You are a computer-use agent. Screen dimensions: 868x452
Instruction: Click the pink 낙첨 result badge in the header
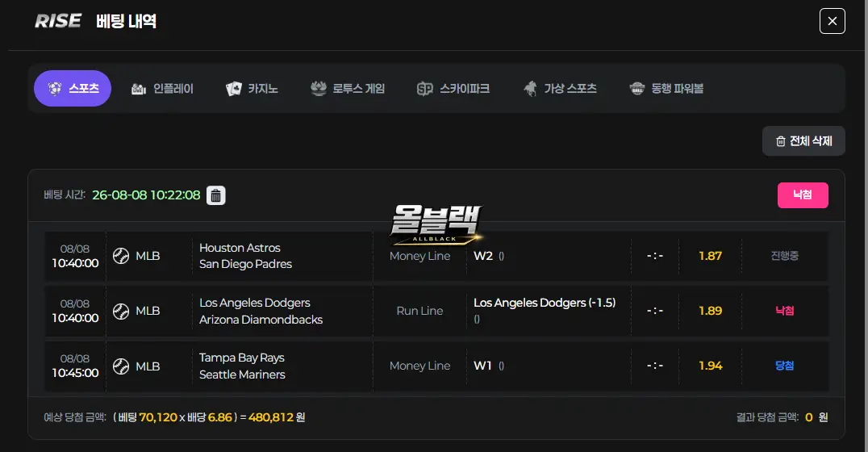(x=803, y=195)
